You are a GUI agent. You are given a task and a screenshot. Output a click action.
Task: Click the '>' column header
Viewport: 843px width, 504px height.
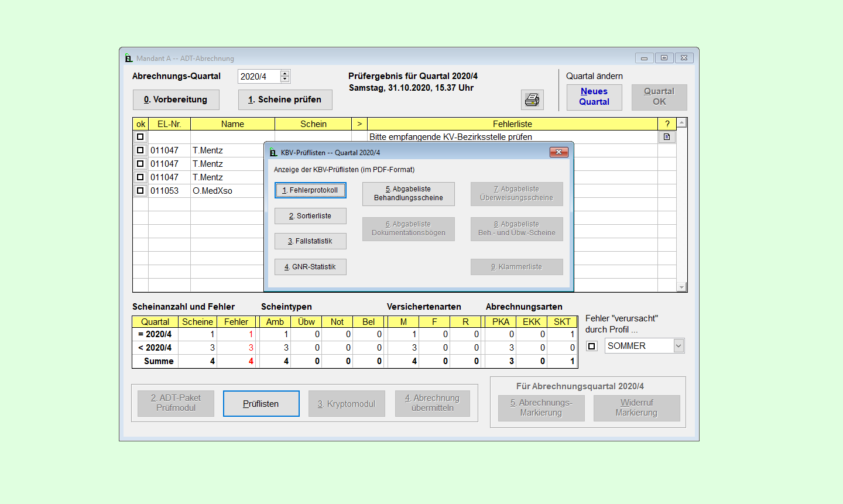click(359, 124)
